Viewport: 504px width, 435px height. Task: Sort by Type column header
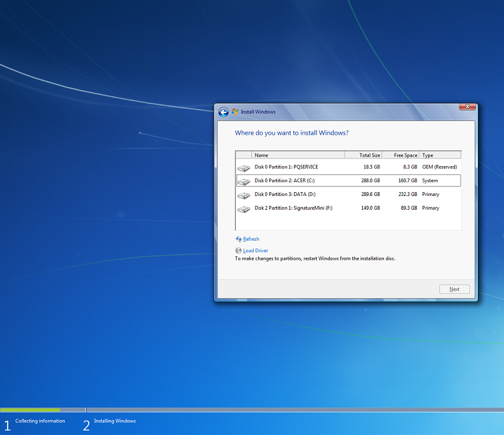441,155
